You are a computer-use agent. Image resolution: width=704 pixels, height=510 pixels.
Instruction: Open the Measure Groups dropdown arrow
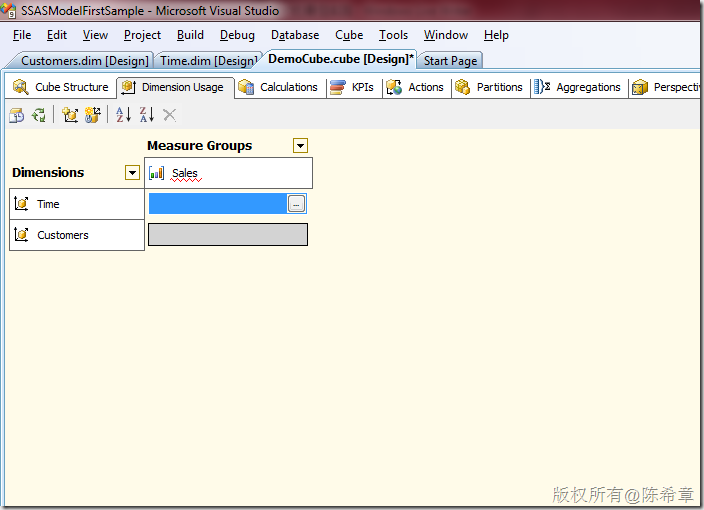(x=300, y=145)
